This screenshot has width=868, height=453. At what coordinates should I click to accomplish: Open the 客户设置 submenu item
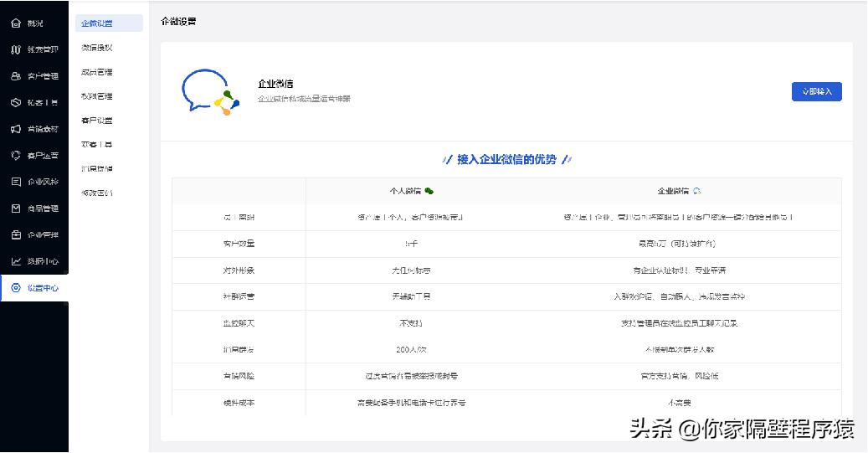tap(97, 121)
